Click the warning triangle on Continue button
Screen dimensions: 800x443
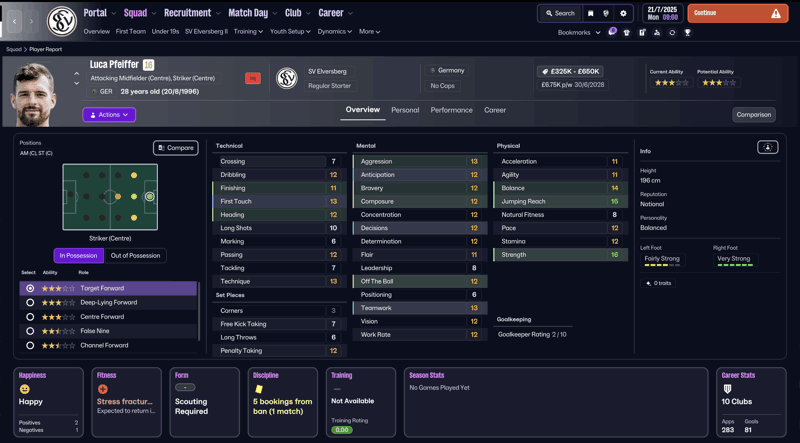pos(776,14)
